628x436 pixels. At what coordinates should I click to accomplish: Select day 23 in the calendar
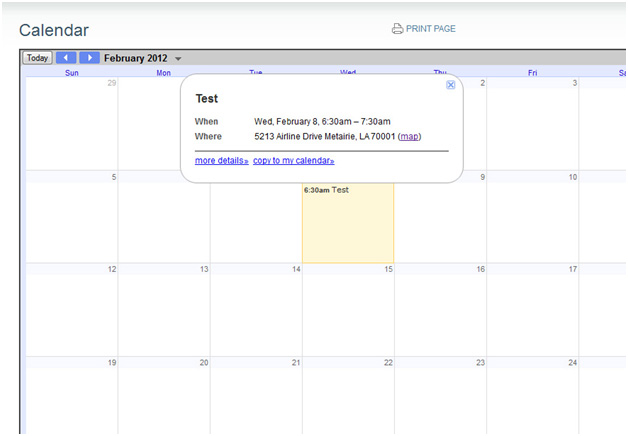coord(481,362)
